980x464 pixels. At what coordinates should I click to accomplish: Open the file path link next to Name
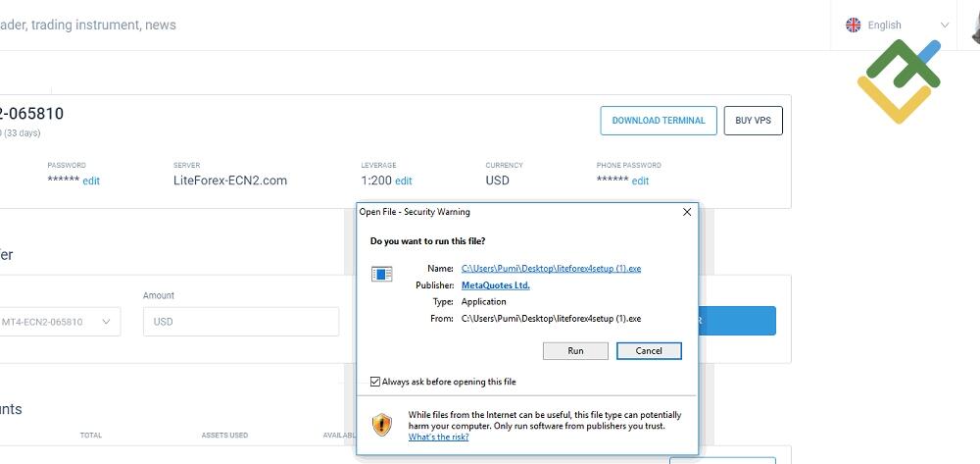click(x=551, y=268)
